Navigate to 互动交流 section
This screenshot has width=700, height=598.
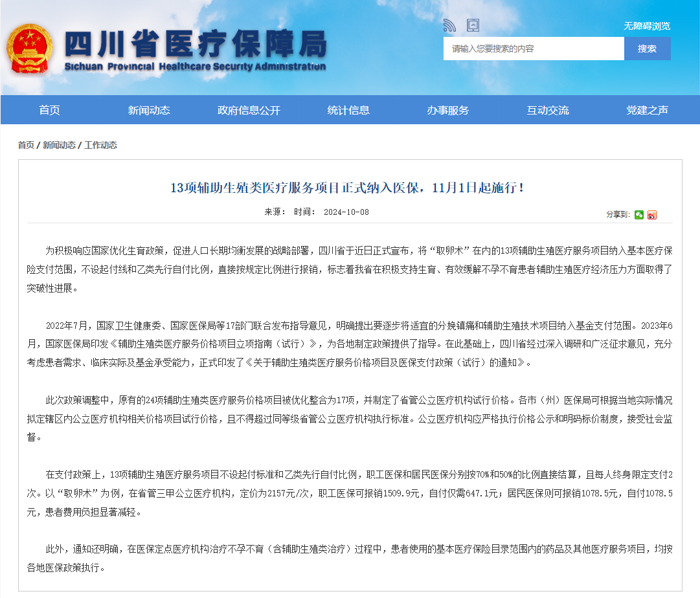click(548, 110)
